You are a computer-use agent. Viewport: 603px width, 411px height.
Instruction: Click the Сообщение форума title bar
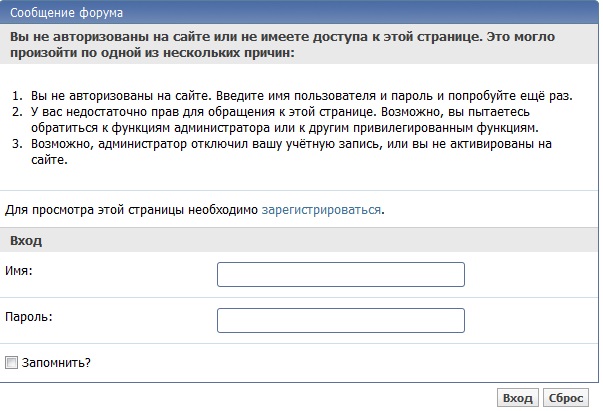(x=60, y=11)
